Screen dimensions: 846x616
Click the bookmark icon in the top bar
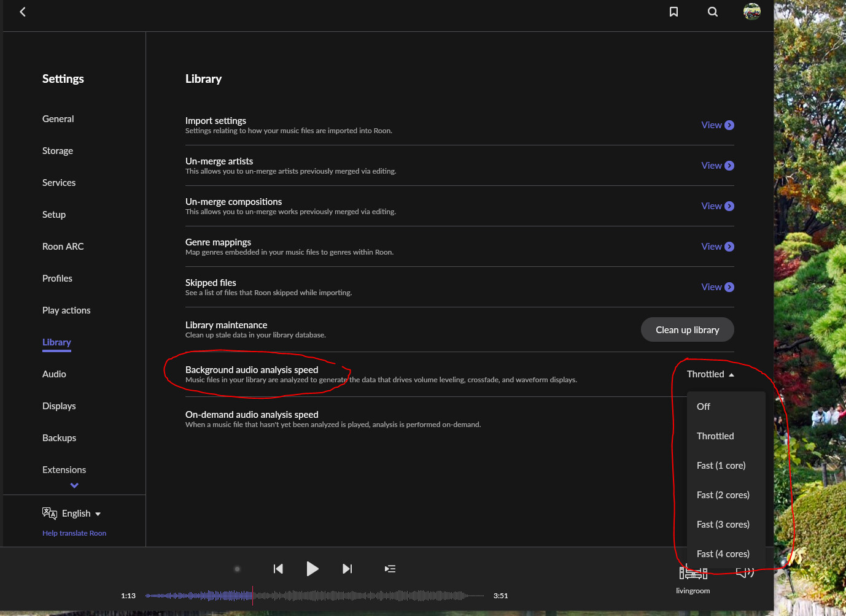coord(673,11)
